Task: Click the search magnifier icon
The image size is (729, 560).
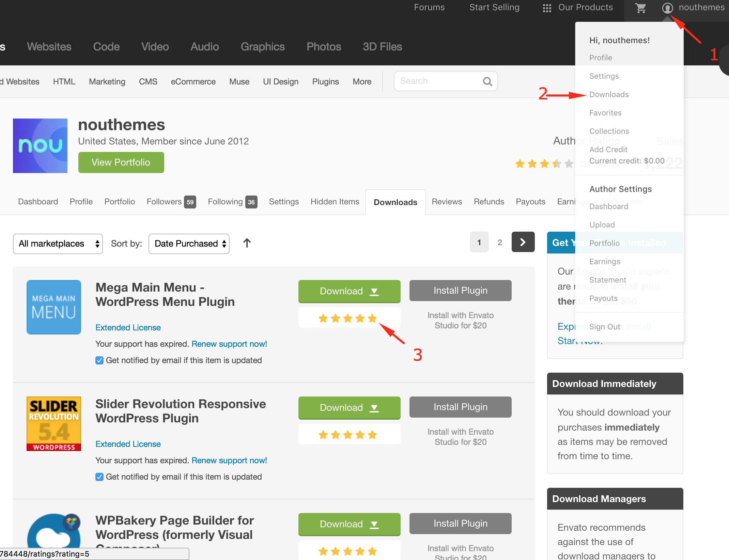Action: (487, 81)
